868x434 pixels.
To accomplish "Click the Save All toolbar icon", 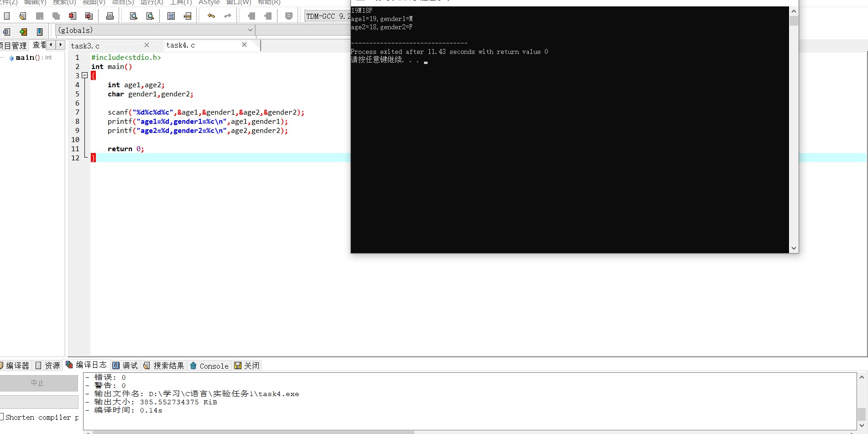I will (56, 16).
